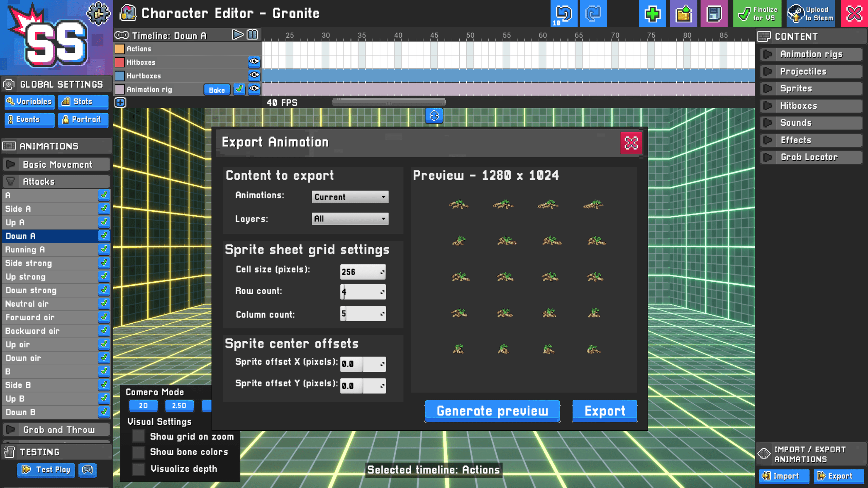Screen dimensions: 868x488
Task: Enable Show bone colors checkbox
Action: (139, 452)
